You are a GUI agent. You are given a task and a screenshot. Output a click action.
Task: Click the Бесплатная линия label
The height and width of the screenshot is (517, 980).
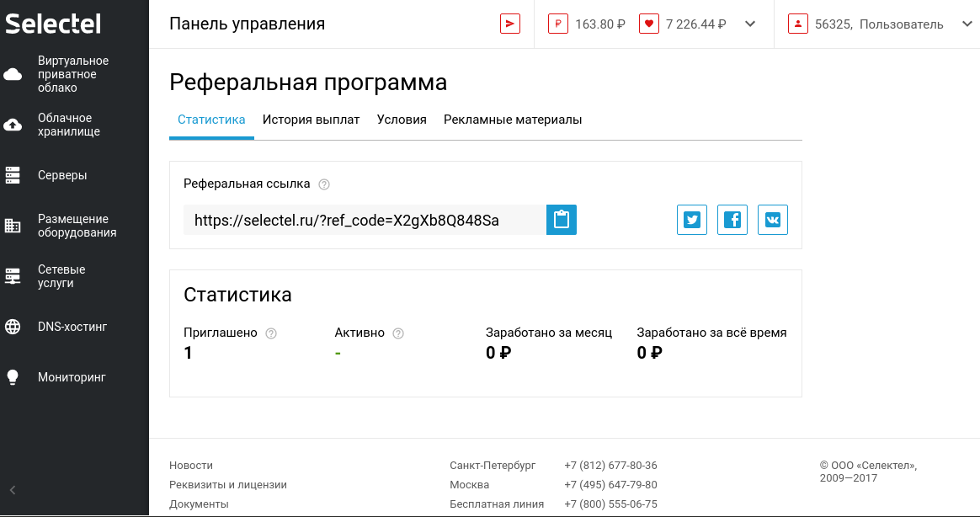tap(497, 504)
